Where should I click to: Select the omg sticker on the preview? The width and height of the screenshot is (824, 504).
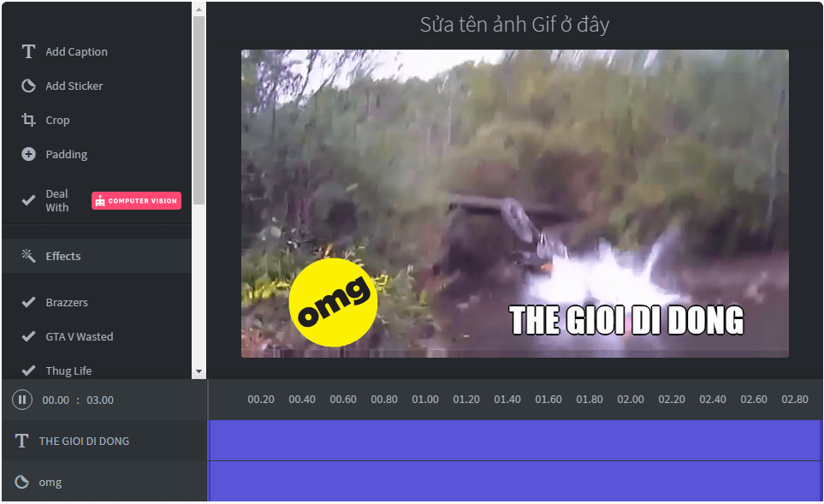tap(333, 302)
